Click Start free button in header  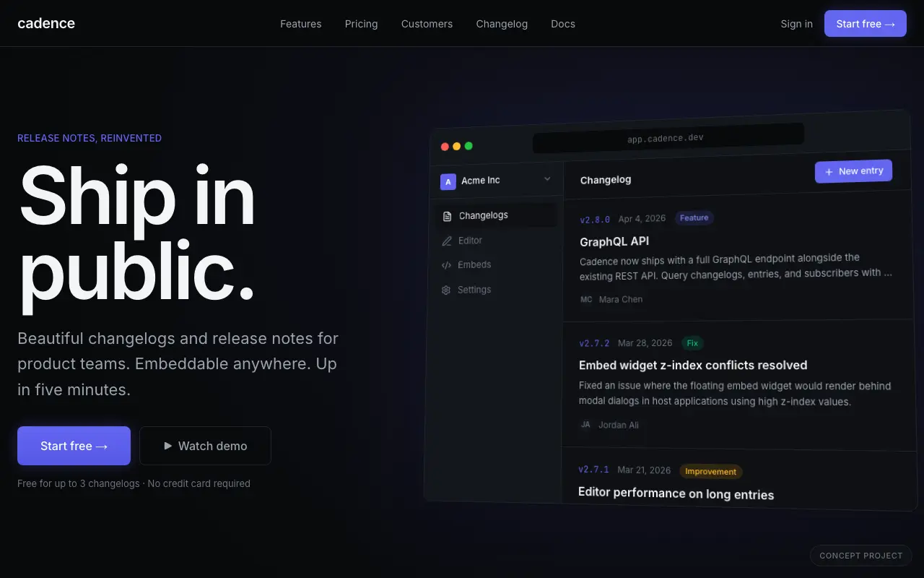(x=866, y=24)
